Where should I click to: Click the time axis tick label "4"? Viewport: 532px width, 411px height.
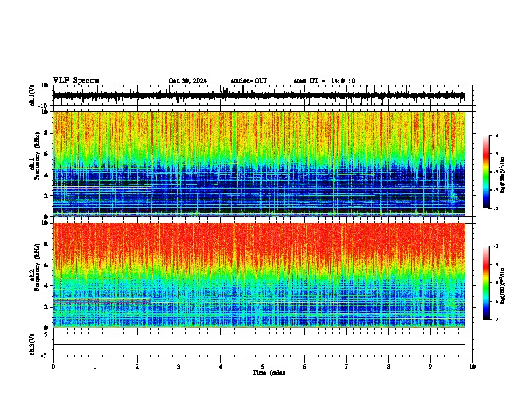pyautogui.click(x=221, y=367)
